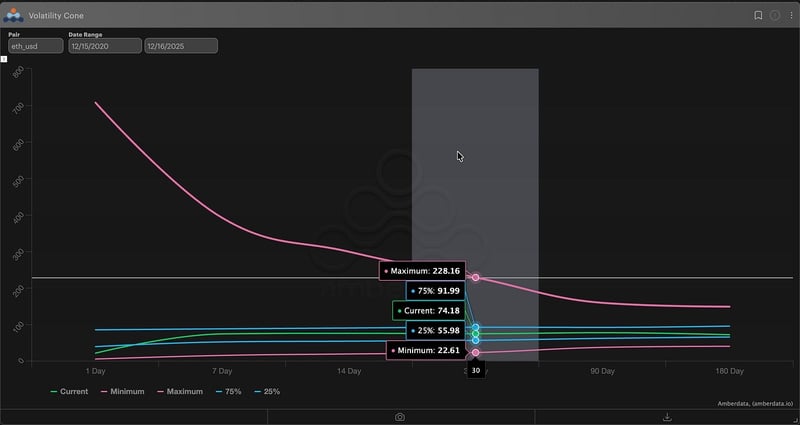
Task: Take a chart snapshot with camera icon
Action: pyautogui.click(x=400, y=417)
